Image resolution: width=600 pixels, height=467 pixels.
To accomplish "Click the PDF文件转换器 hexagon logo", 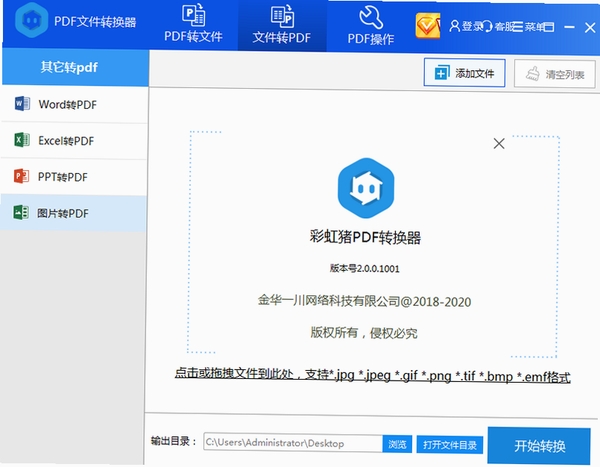I will pyautogui.click(x=31, y=20).
